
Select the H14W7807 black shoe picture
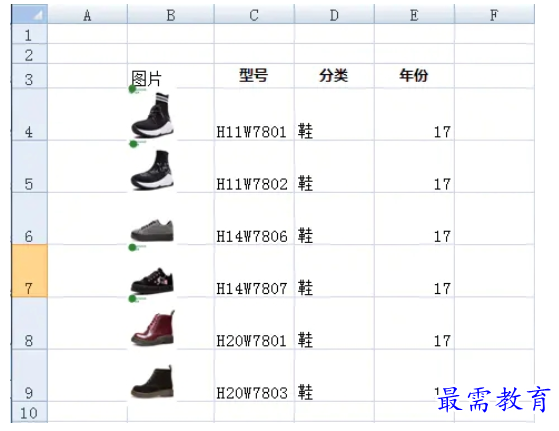153,280
